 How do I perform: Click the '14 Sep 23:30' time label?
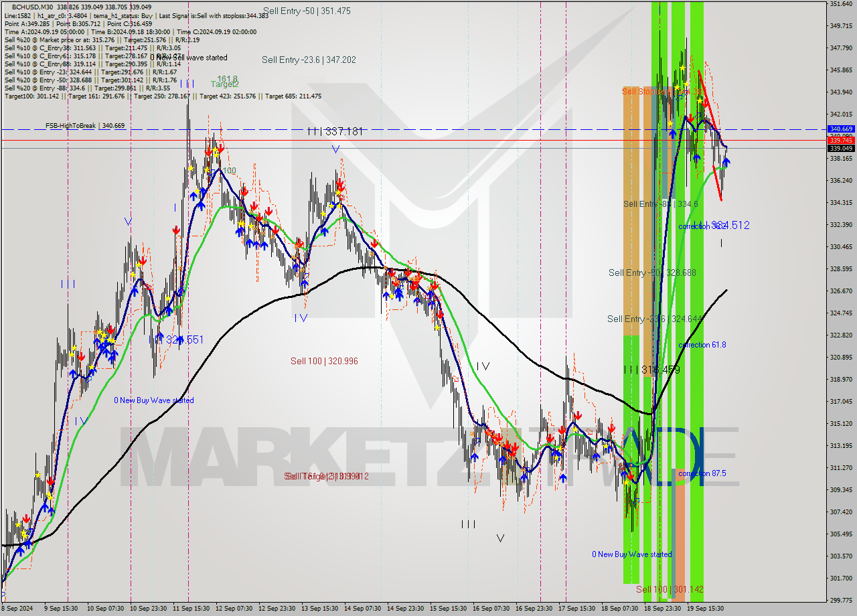(405, 609)
